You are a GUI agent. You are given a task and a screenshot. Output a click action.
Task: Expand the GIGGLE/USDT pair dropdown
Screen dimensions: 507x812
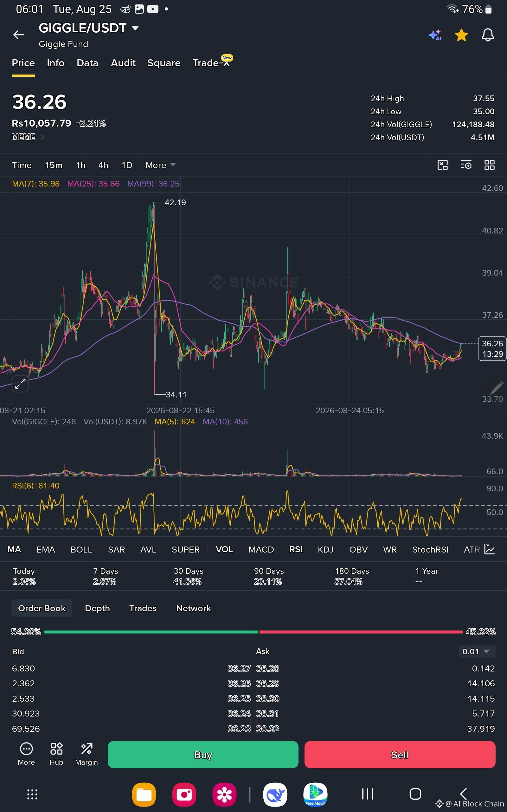pyautogui.click(x=135, y=28)
